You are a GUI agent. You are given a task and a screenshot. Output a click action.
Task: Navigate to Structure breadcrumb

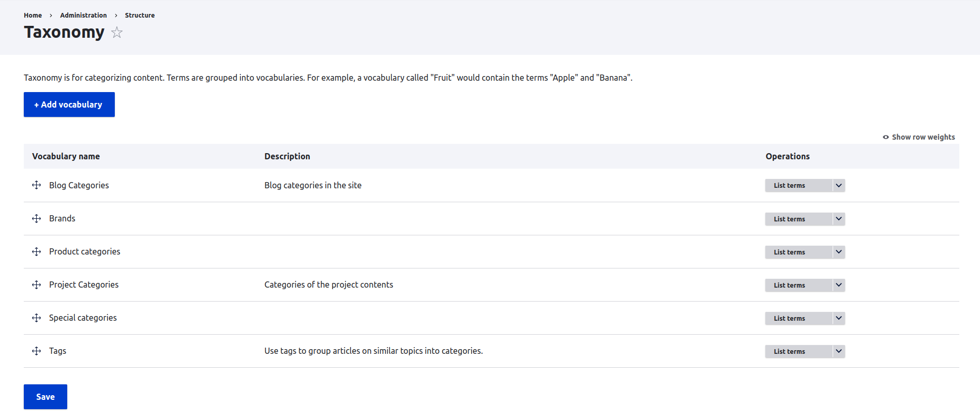[140, 16]
